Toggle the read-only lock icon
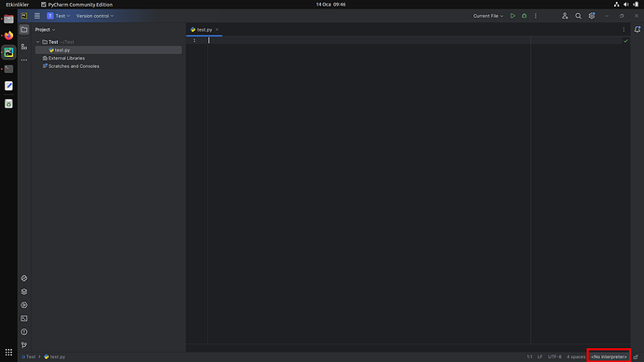The width and height of the screenshot is (644, 362). click(x=636, y=356)
